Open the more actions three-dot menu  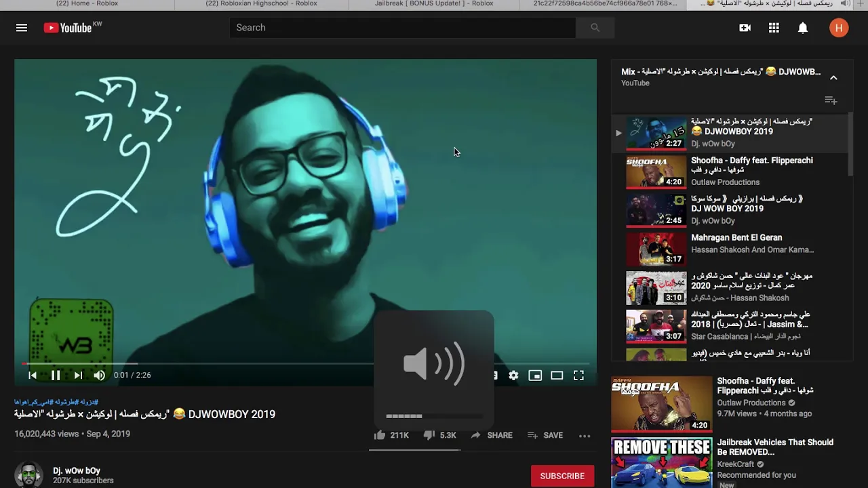(x=585, y=435)
